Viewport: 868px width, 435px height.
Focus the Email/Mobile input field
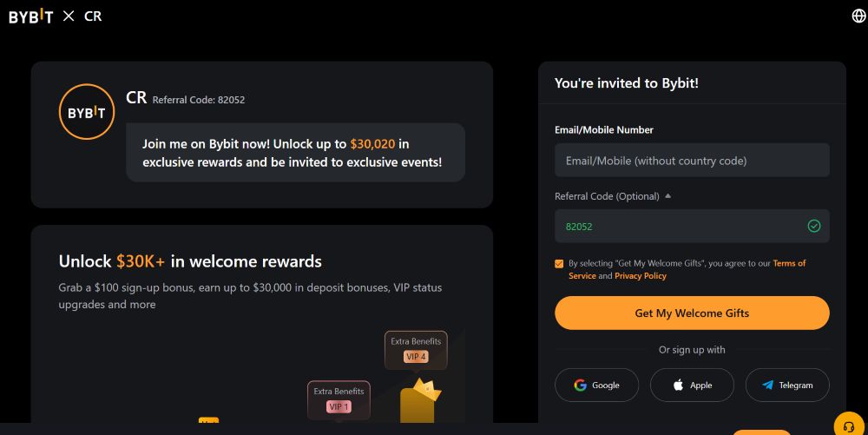[x=692, y=161]
